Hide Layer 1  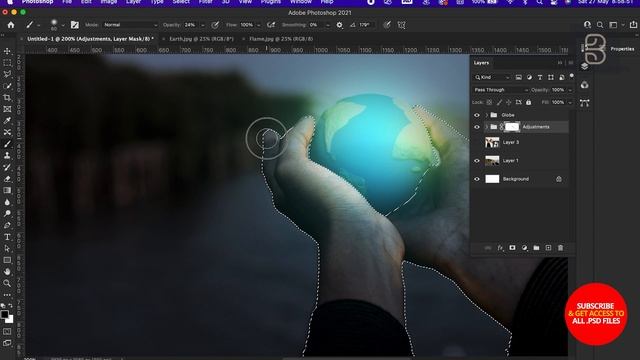pyautogui.click(x=477, y=161)
